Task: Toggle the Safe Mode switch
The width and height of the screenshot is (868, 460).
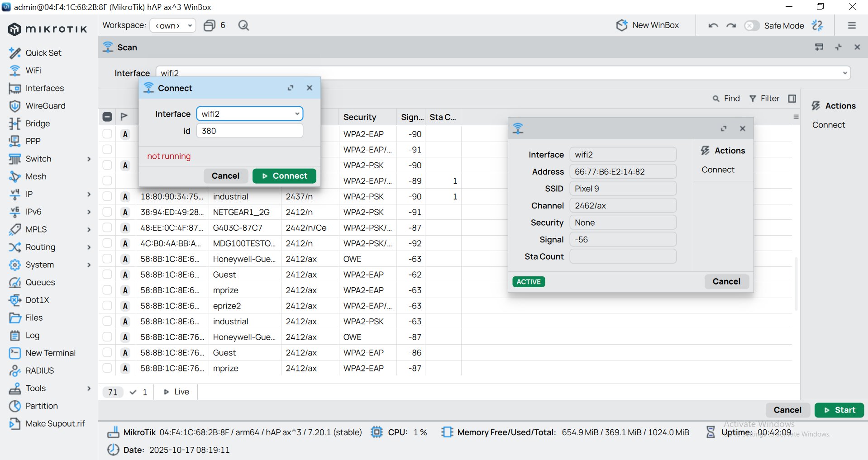Action: 751,26
